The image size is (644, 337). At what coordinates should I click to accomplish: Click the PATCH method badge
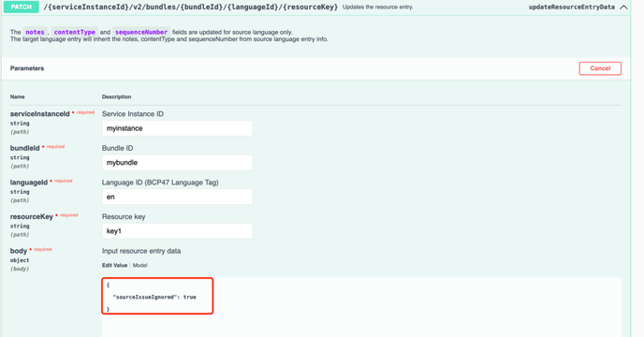(22, 7)
